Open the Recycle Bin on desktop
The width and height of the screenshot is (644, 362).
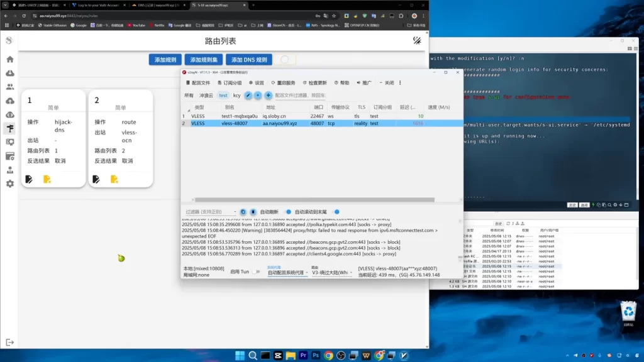(x=628, y=314)
